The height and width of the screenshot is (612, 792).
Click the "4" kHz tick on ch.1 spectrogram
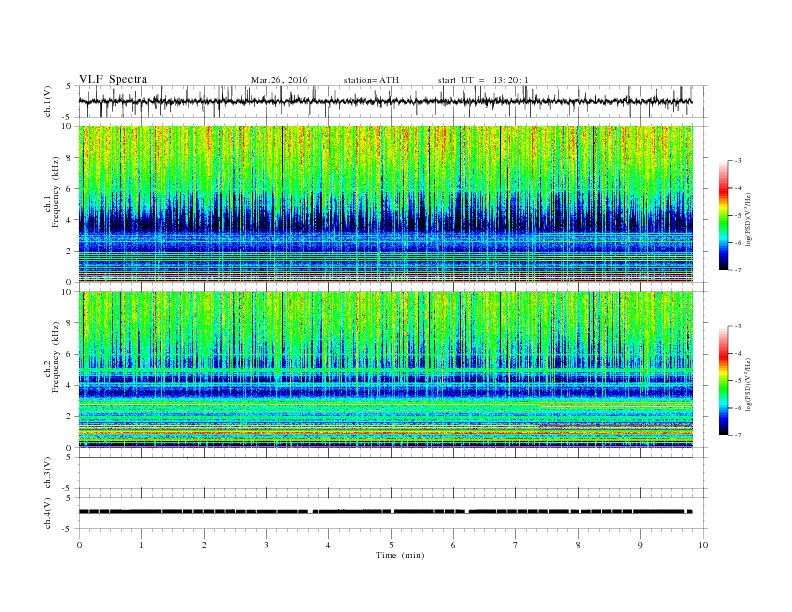[70, 220]
